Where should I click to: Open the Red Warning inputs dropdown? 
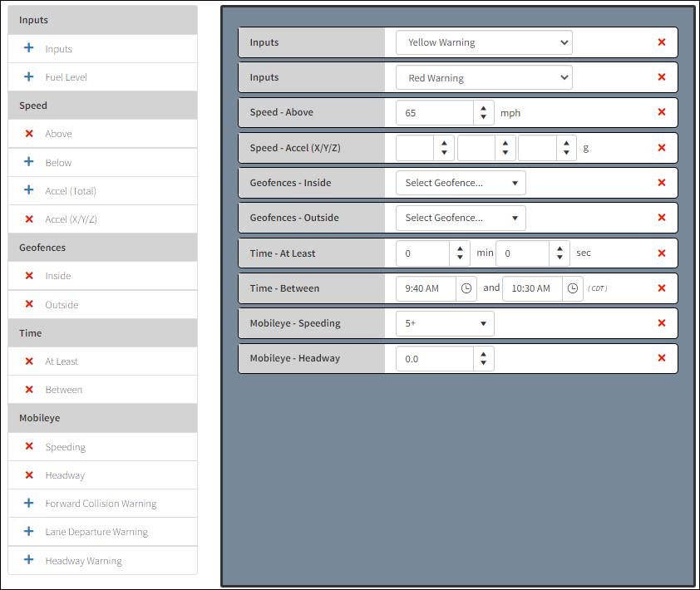pyautogui.click(x=484, y=77)
